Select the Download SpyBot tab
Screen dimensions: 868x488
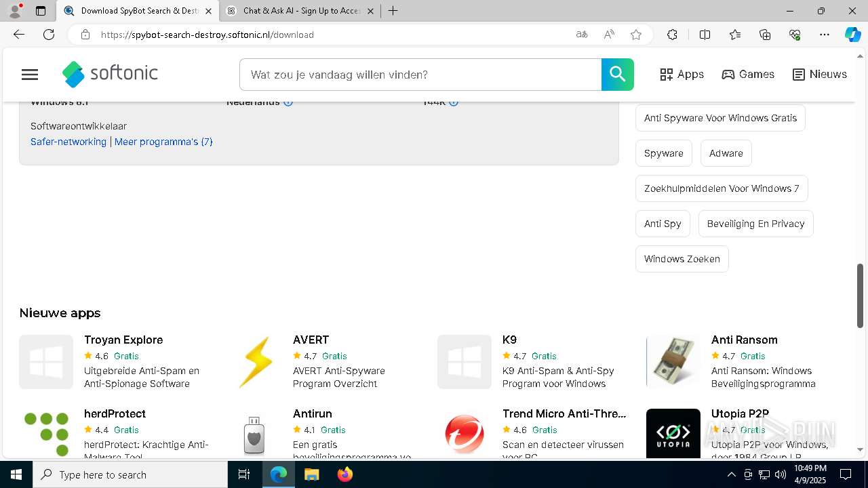(138, 11)
